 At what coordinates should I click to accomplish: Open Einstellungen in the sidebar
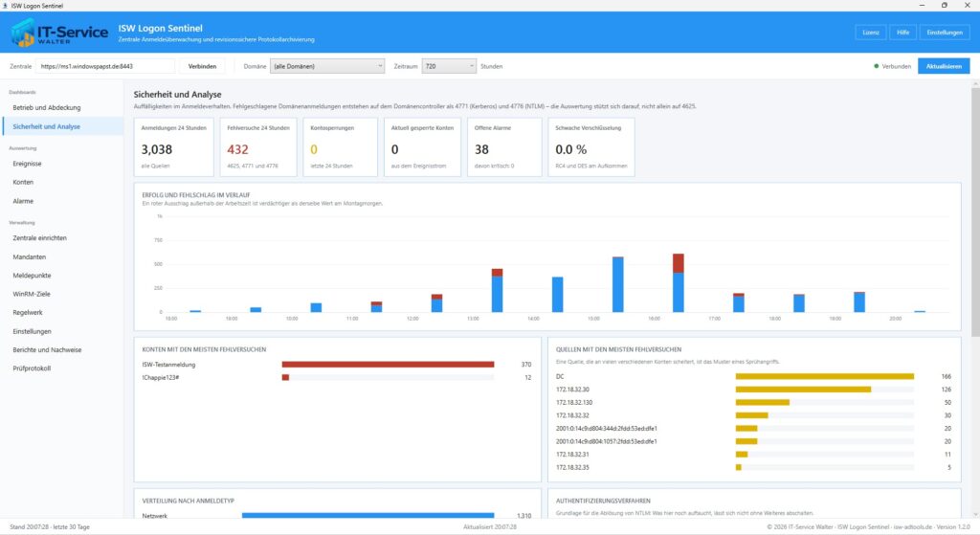[62, 331]
